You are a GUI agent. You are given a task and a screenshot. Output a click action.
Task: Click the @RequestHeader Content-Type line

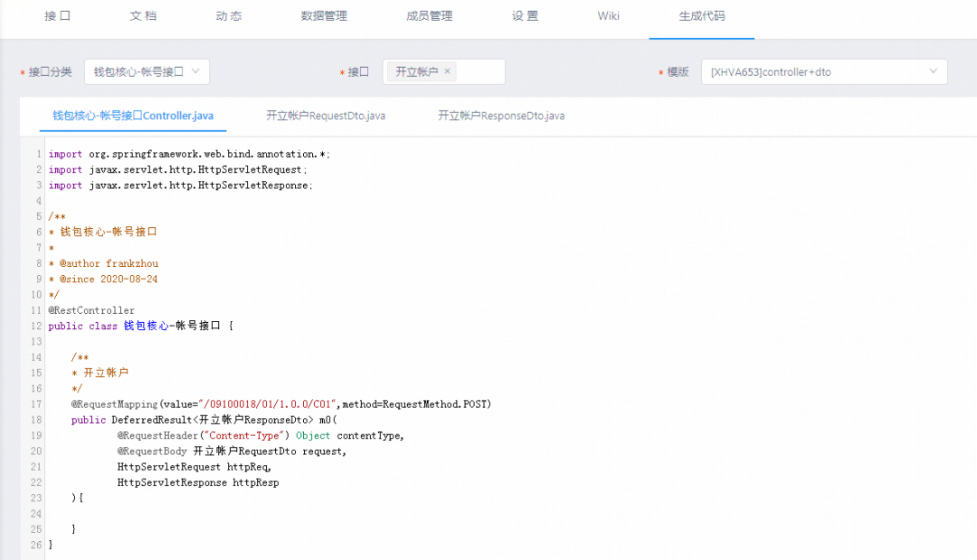point(261,435)
